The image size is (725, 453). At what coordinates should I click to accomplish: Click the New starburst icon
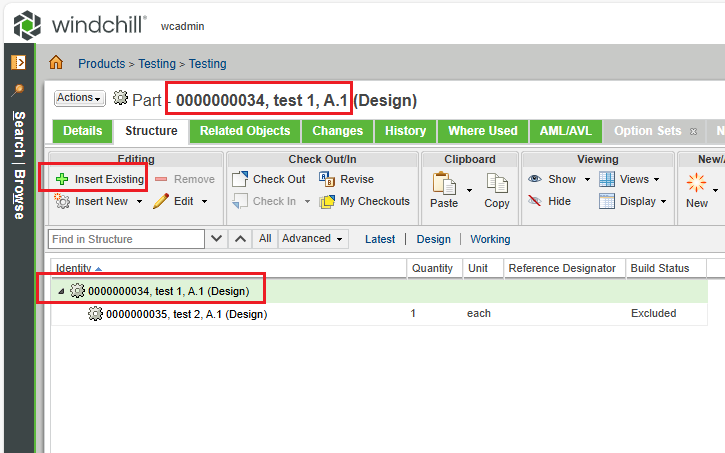(x=696, y=184)
